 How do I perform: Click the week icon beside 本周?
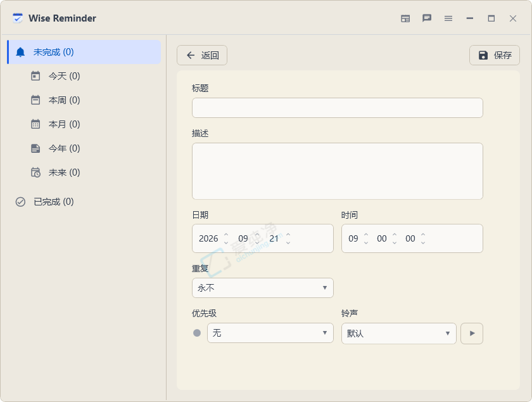point(35,100)
